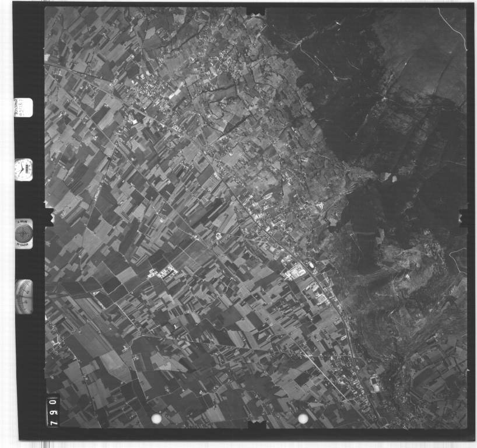477x448 pixels.
Task: Click the rectangular sports field at lower right
Action: (375, 383)
